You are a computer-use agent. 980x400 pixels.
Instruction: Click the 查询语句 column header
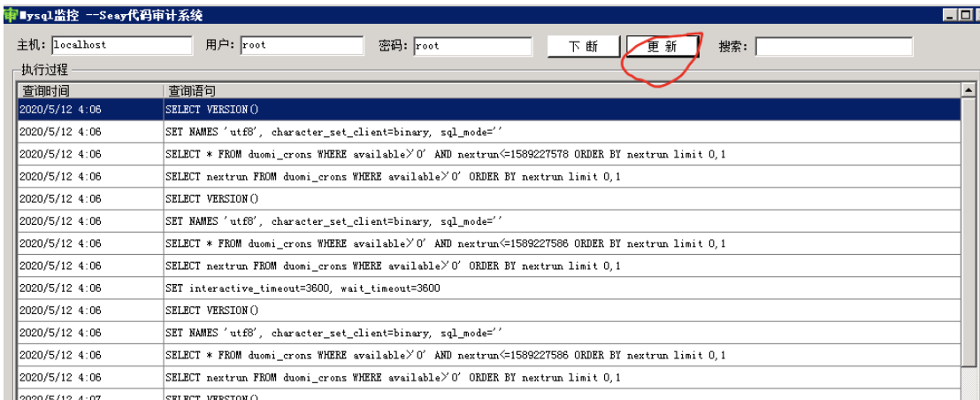pos(562,91)
